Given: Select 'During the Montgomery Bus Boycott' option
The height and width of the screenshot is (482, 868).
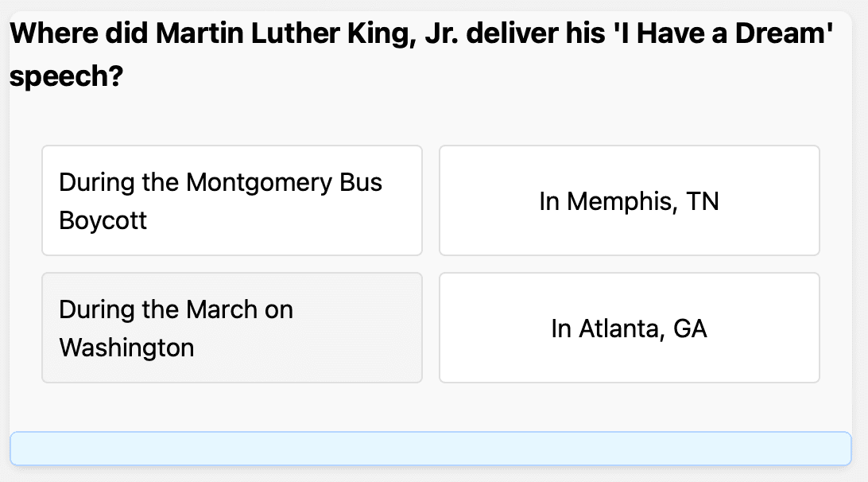Looking at the screenshot, I should click(x=231, y=200).
